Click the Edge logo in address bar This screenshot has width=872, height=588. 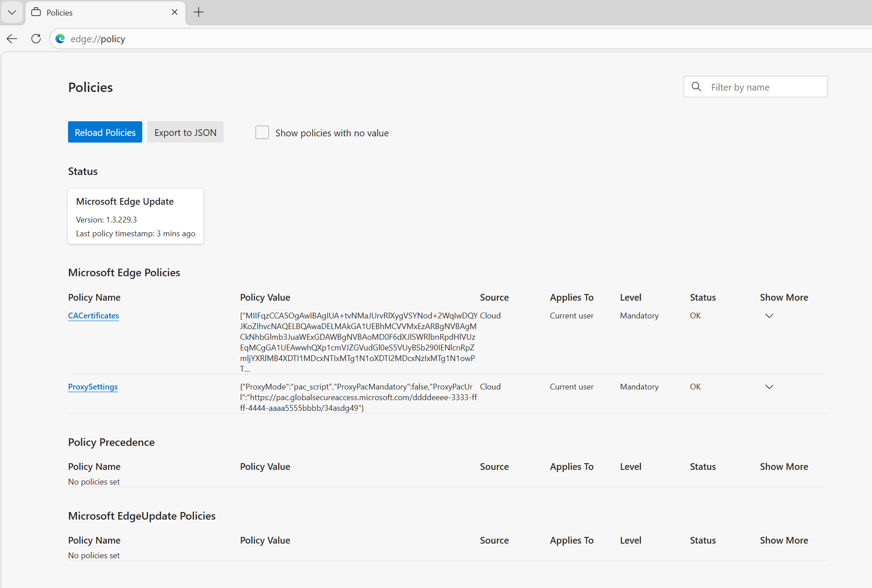click(x=60, y=39)
